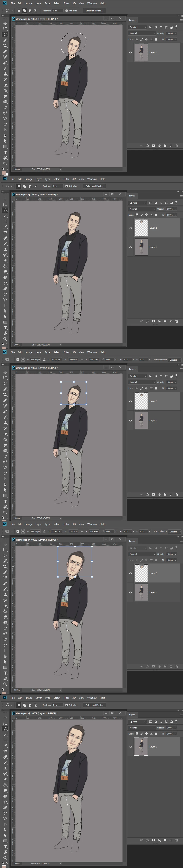Click pixel layer filter icon, fifth screenshot

[151, 722]
